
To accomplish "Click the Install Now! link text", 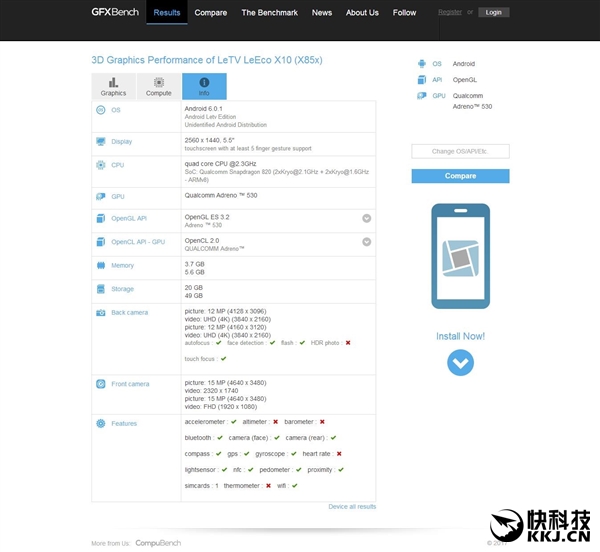I will (460, 336).
